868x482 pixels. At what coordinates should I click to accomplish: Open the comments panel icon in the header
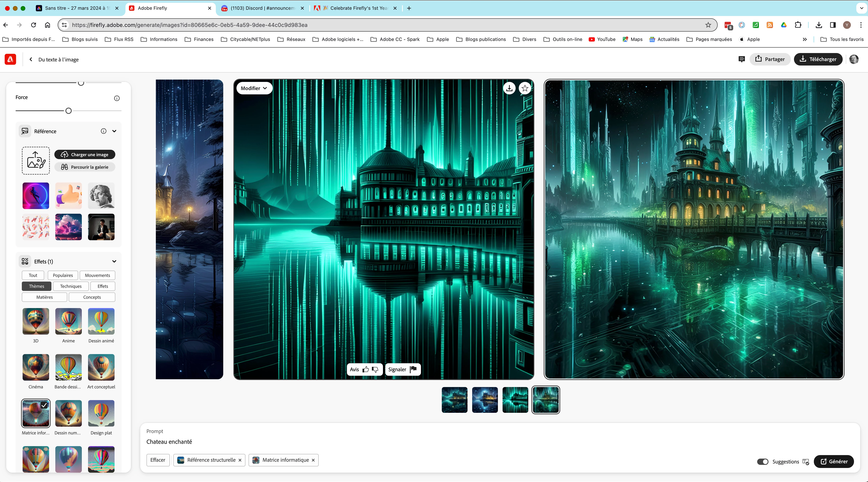(x=741, y=59)
